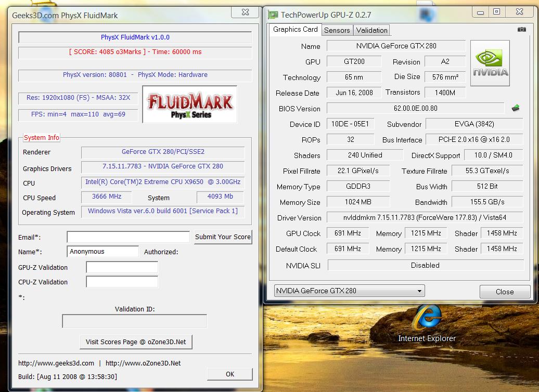Click the PhysX version: 80801 line

pyautogui.click(x=135, y=75)
